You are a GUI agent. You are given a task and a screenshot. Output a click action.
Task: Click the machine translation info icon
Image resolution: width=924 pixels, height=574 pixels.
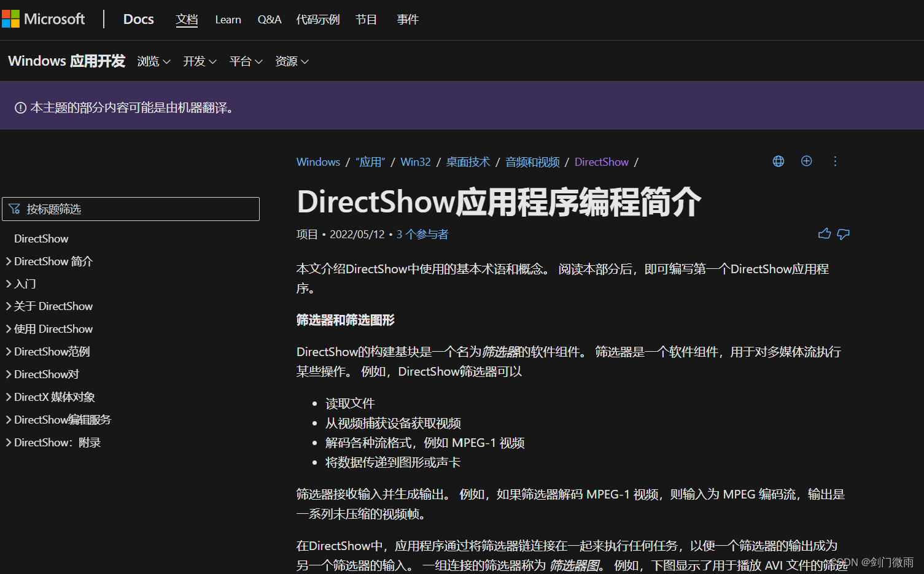tap(20, 108)
